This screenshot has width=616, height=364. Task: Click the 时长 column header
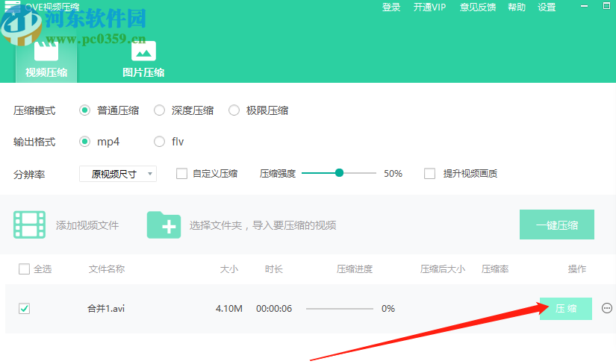point(274,269)
